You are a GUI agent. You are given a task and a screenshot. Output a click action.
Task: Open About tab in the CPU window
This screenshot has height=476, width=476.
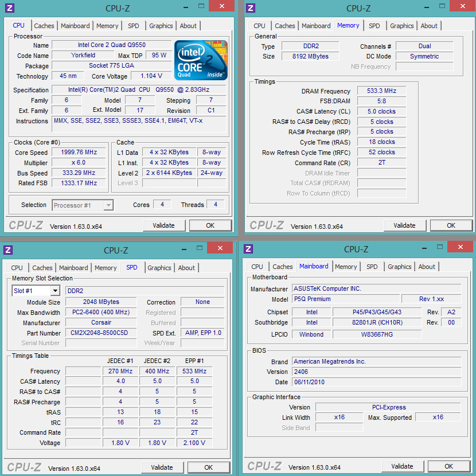(188, 26)
